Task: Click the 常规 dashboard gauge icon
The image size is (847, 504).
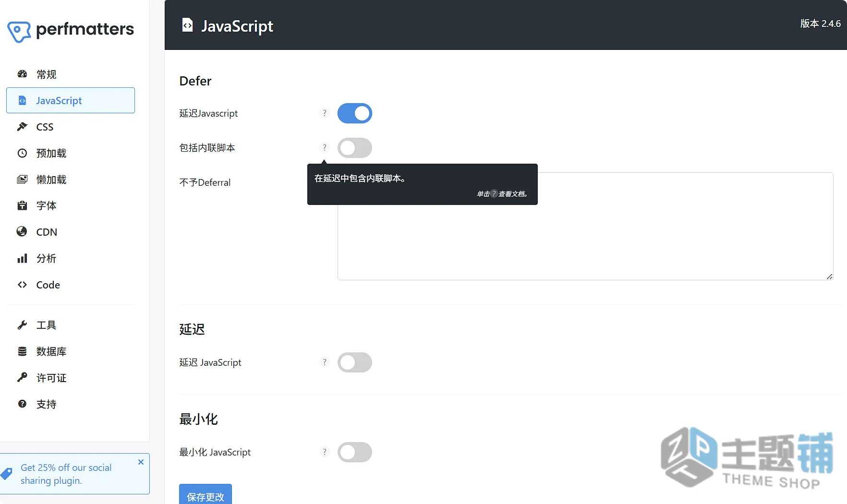Action: pyautogui.click(x=22, y=74)
